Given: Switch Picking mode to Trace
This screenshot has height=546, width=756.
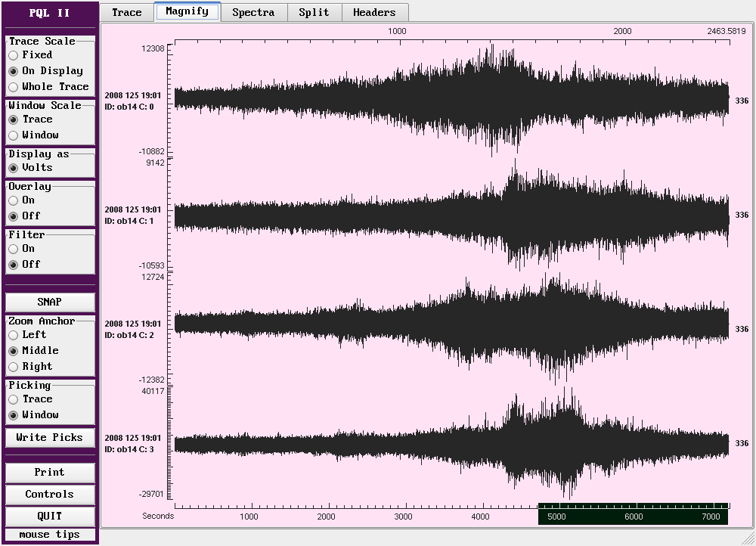Looking at the screenshot, I should [14, 399].
